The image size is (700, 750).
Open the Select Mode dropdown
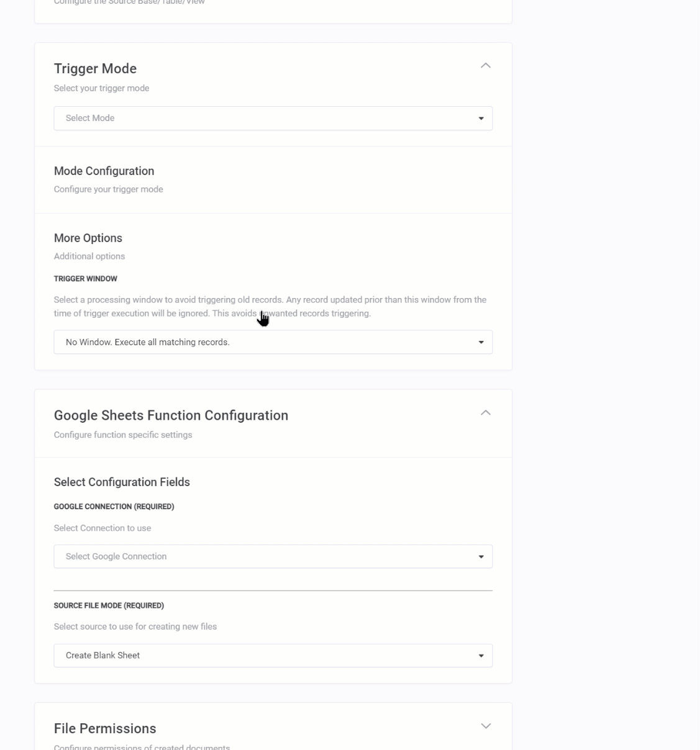[x=273, y=119]
